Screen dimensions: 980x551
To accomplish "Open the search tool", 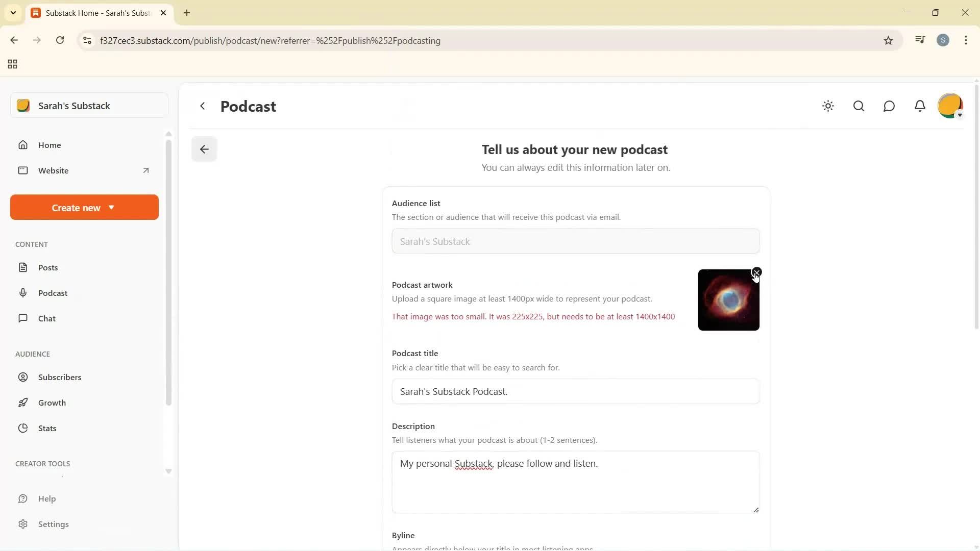I will pos(859,106).
